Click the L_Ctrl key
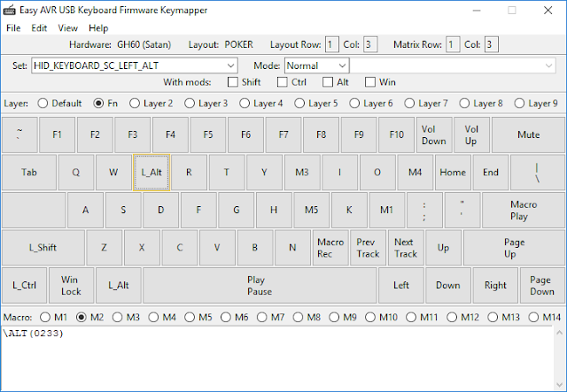 tap(24, 285)
